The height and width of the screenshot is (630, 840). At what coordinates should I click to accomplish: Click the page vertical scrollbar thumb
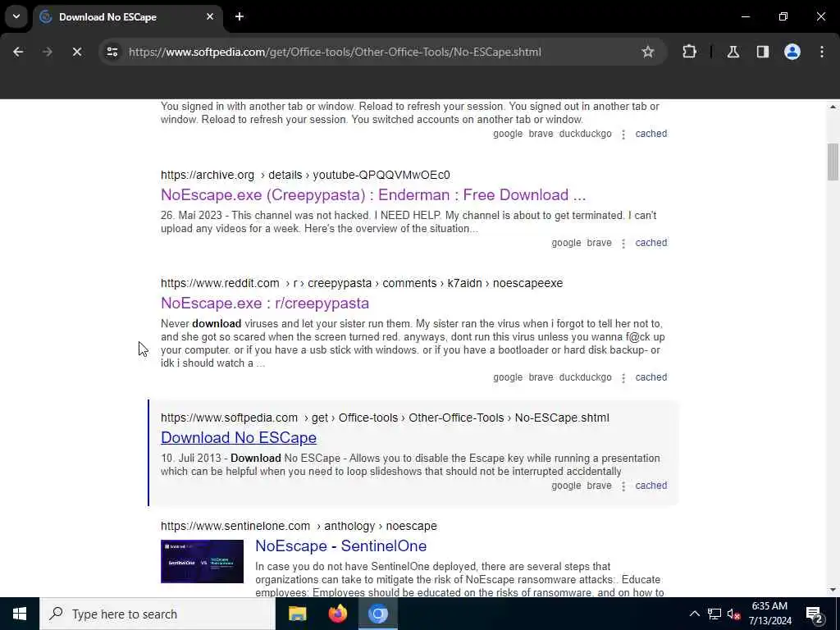833,162
